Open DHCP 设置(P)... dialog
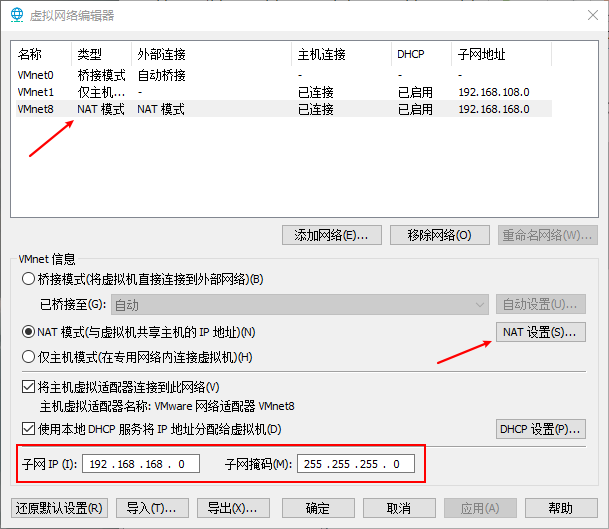609x529 pixels. click(x=541, y=429)
